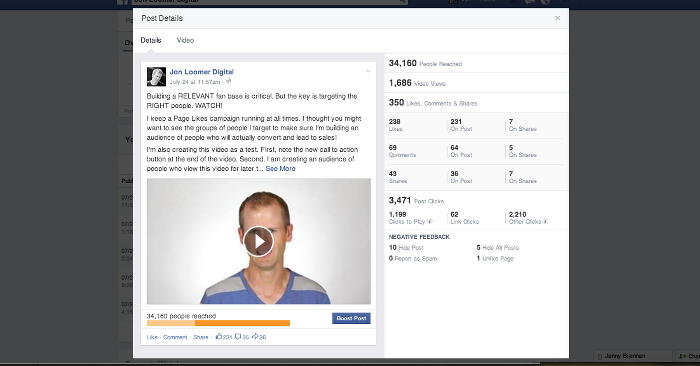Click the '36 On Post' shares value

pos(461,177)
